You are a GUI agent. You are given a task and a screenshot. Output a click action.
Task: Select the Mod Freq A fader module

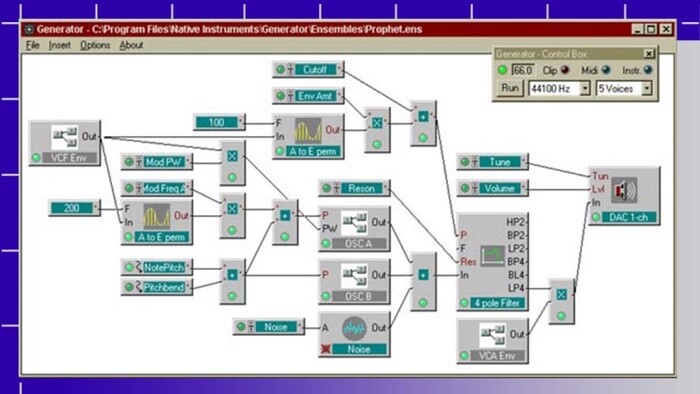point(157,188)
